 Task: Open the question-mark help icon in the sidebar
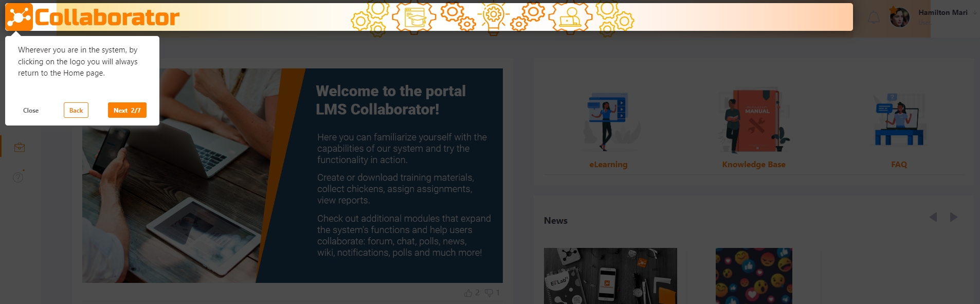19,176
